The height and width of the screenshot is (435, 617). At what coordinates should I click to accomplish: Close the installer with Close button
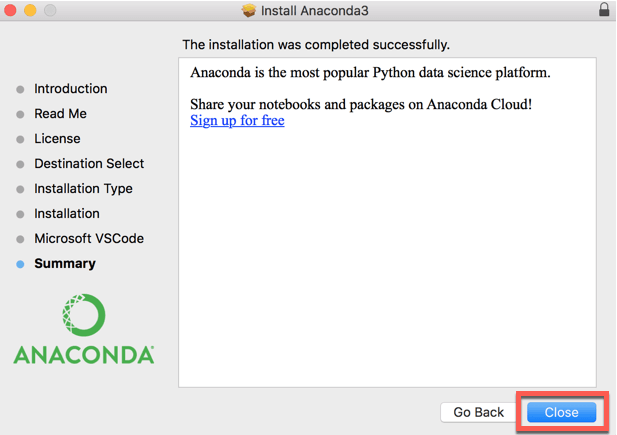[561, 412]
